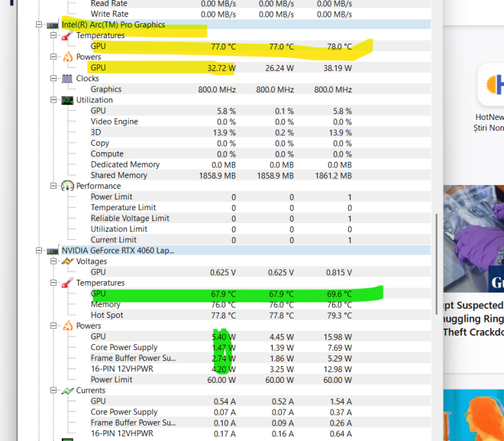The width and height of the screenshot is (504, 441).
Task: Click the Intel Arc Pro Graphics card icon
Action: (x=52, y=25)
